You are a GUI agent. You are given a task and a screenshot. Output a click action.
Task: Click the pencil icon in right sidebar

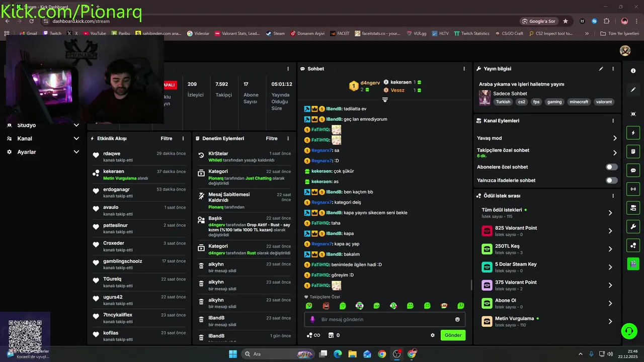pyautogui.click(x=633, y=89)
